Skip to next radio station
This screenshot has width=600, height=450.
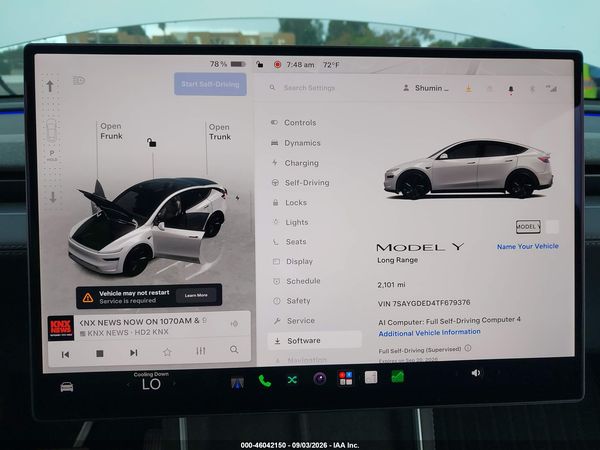[134, 353]
